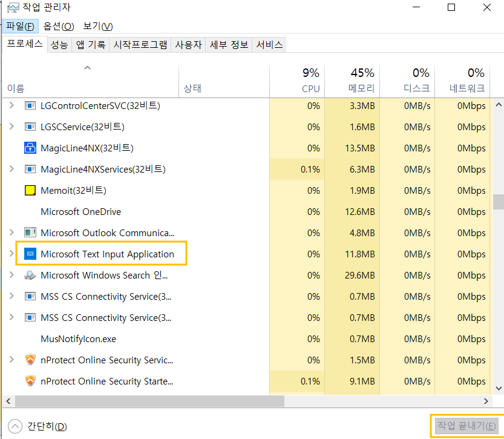Select the Memoit(32비트) process name
This screenshot has width=504, height=439.
[73, 190]
